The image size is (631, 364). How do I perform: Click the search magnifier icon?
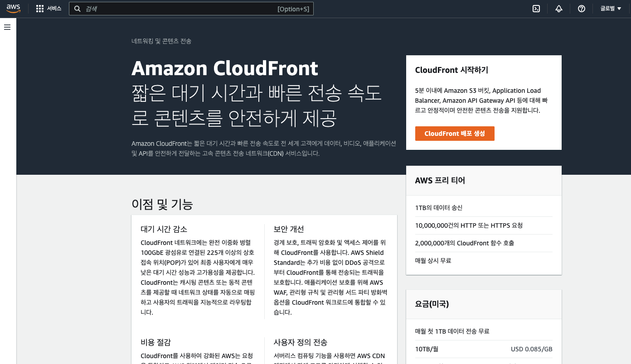point(77,9)
